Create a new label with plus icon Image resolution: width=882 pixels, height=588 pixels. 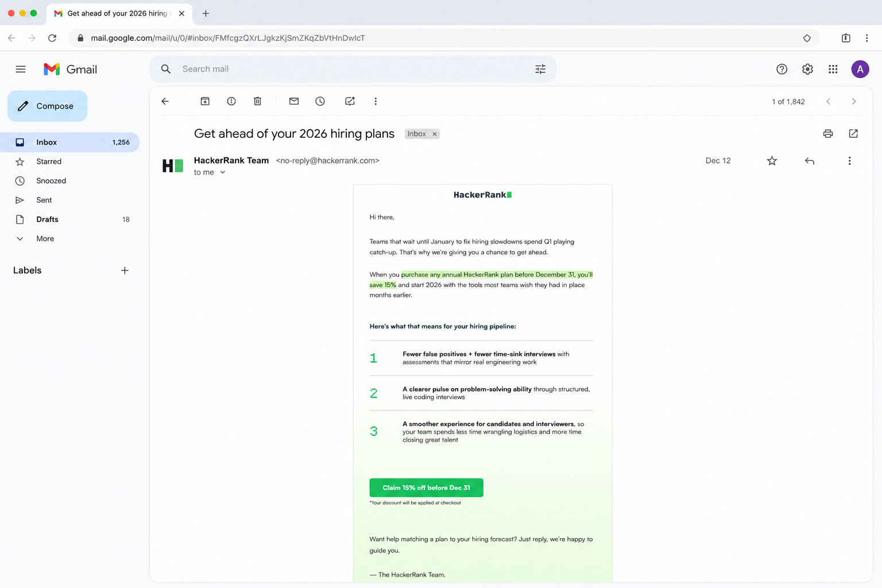coord(125,270)
